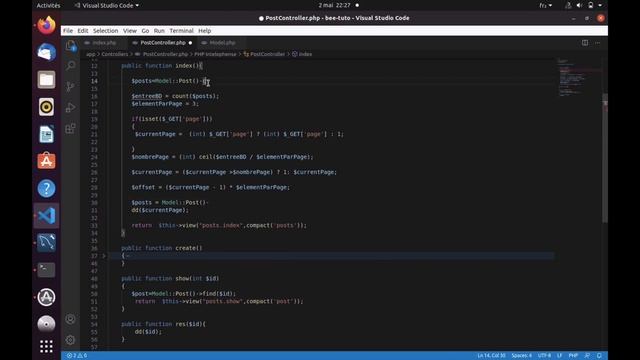This screenshot has height=360, width=640.
Task: Click the editor vertical scrollbar thumb
Action: [605, 158]
